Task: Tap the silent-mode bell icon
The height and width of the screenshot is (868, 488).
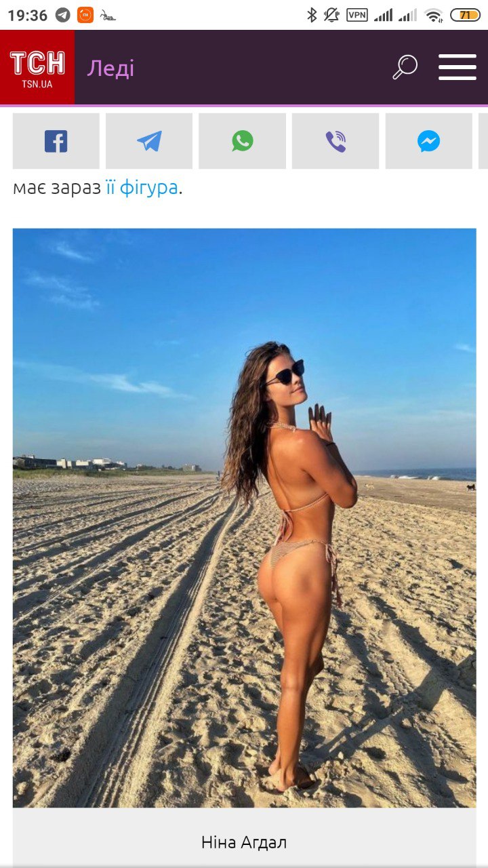Action: click(x=331, y=15)
